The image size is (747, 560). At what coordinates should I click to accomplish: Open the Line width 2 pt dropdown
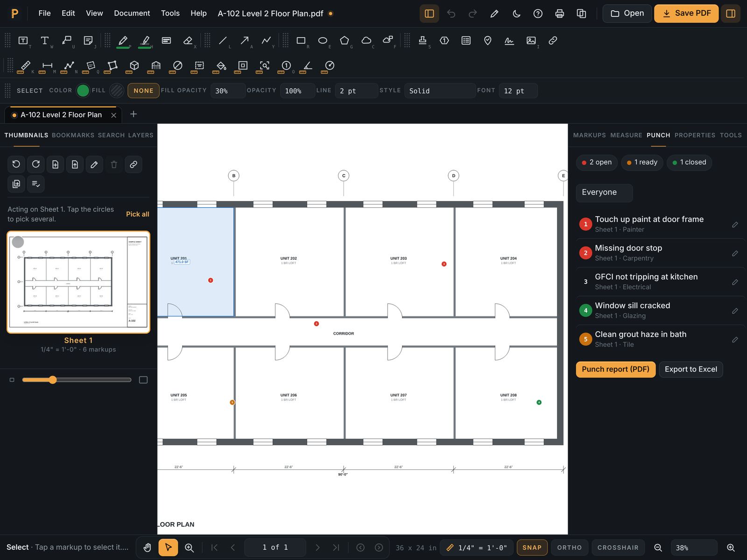coord(356,91)
